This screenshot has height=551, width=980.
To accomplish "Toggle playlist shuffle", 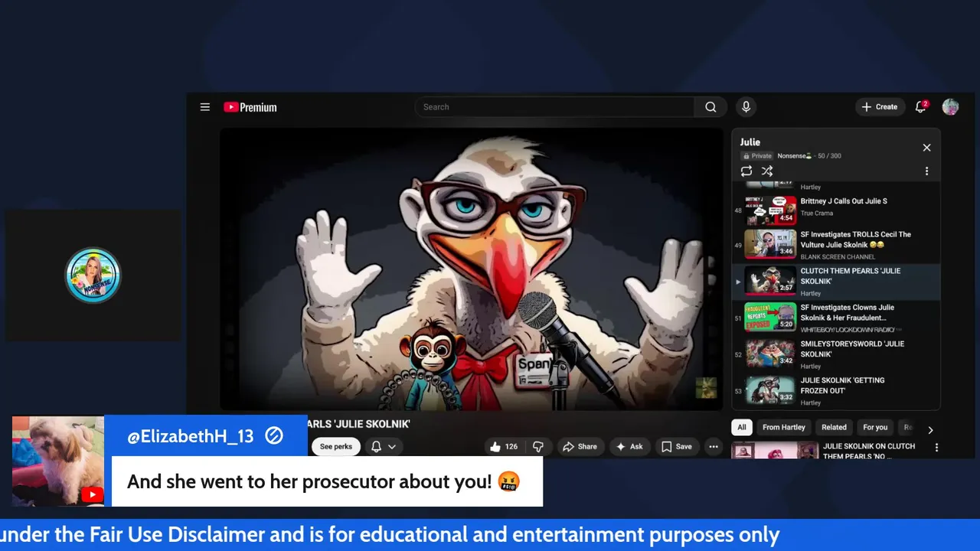I will 767,171.
